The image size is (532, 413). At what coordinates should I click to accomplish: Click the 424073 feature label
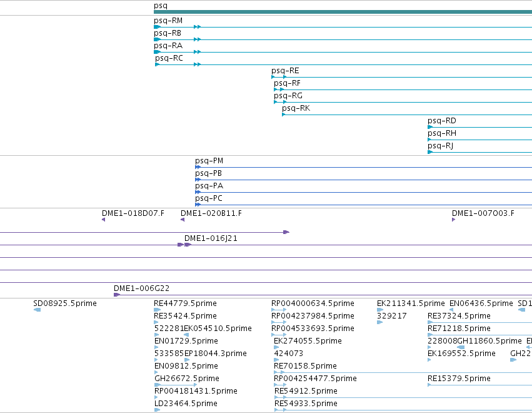click(x=288, y=354)
